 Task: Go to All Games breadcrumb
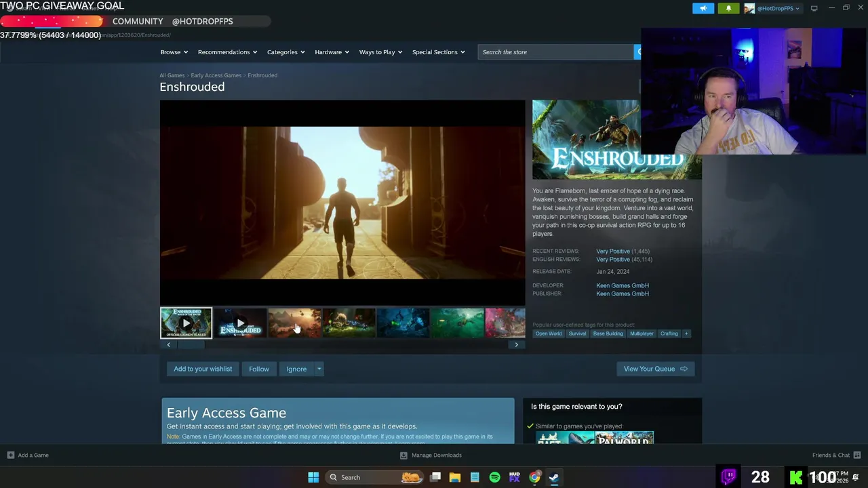pos(172,75)
